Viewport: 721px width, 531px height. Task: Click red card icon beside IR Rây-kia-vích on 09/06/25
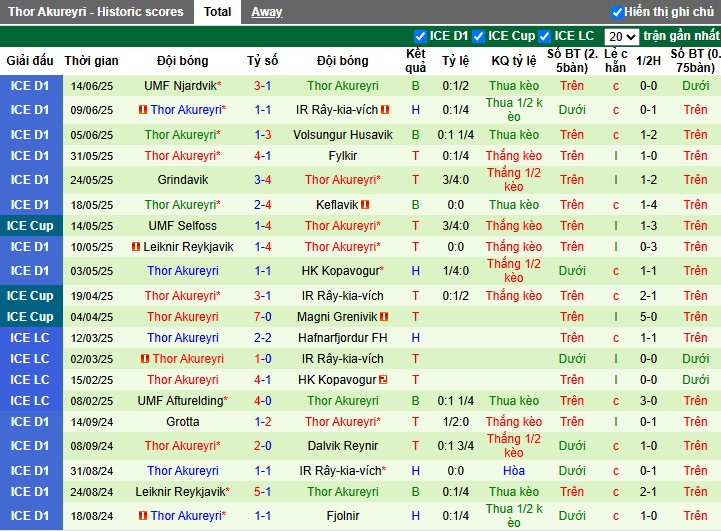[x=385, y=110]
